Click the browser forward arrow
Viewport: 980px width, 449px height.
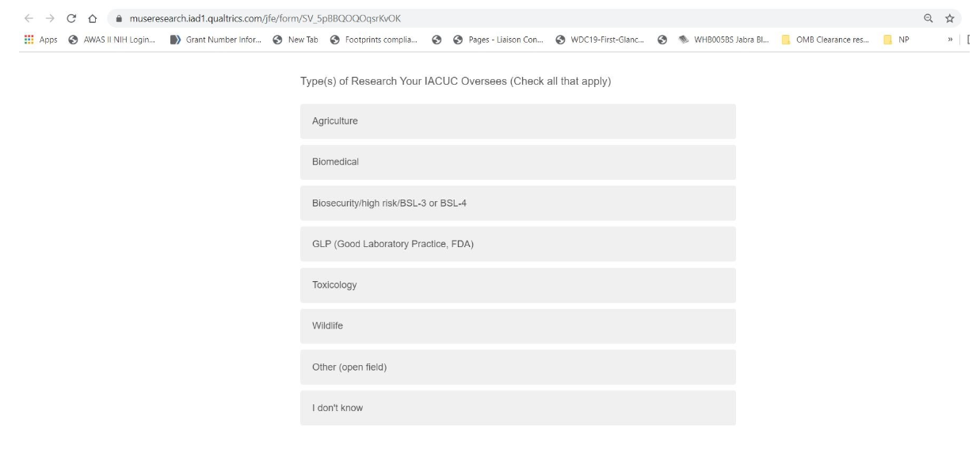[x=50, y=18]
